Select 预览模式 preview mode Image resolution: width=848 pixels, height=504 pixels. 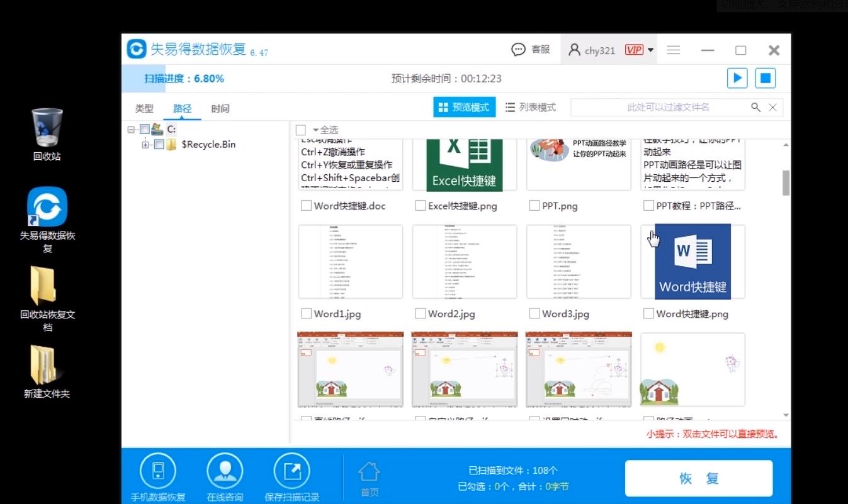(465, 107)
